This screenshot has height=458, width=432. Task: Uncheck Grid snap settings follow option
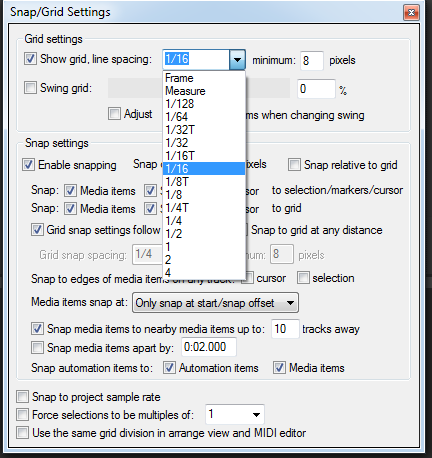37,230
